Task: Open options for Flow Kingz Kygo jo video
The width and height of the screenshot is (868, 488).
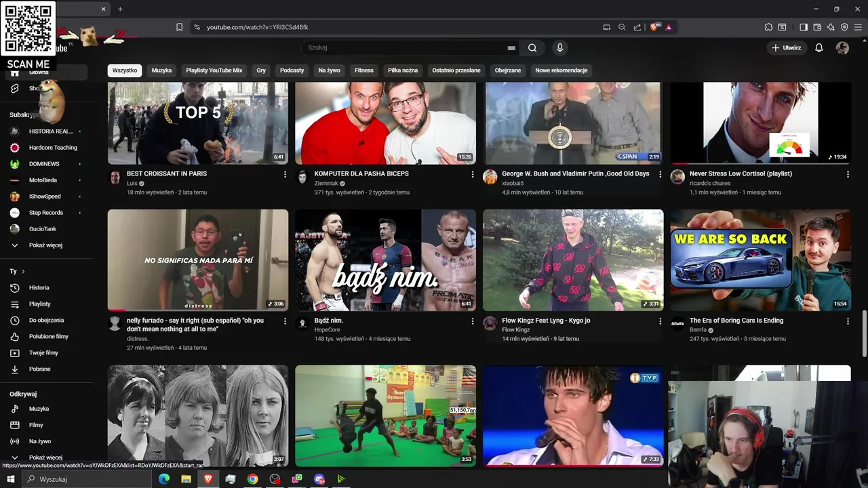Action: click(x=660, y=321)
